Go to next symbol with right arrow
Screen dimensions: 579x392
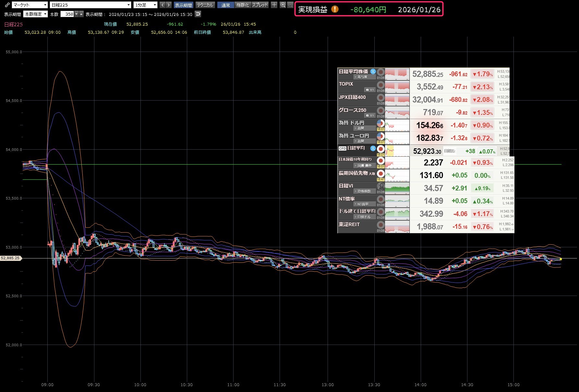(168, 5)
